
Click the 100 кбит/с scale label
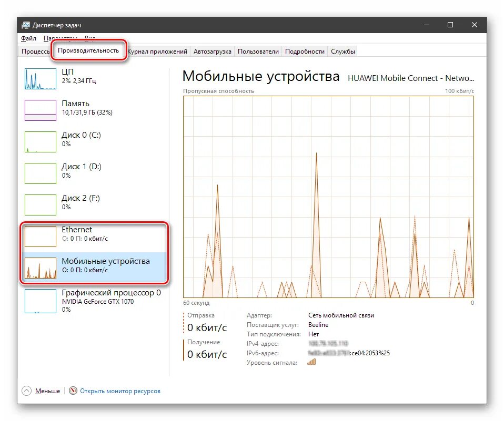[x=459, y=91]
